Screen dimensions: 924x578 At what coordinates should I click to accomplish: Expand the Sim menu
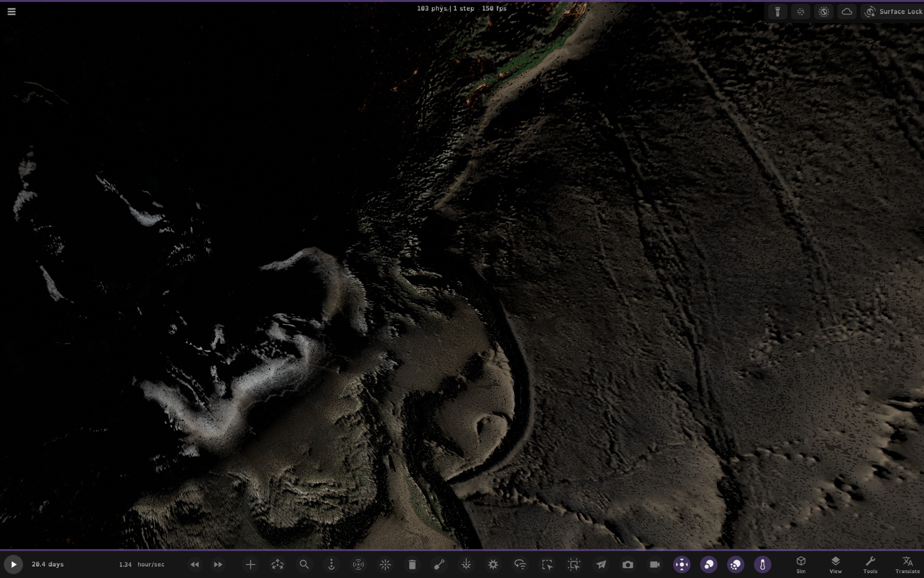click(801, 565)
